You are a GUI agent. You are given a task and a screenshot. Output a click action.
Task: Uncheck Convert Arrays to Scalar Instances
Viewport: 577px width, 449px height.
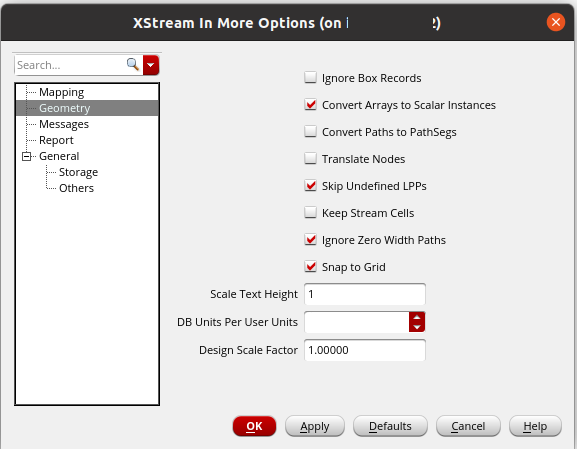[311, 105]
